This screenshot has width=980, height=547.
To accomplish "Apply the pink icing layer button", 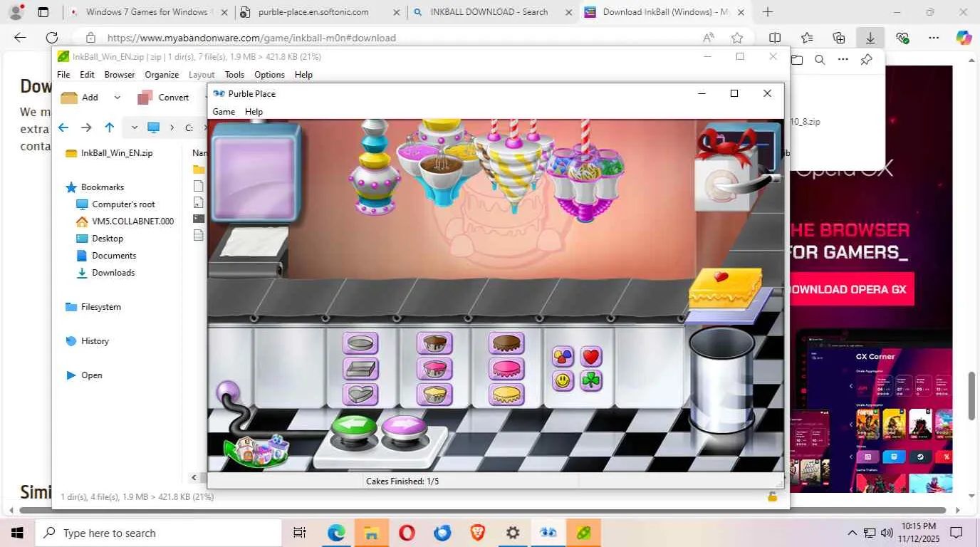I will point(506,369).
